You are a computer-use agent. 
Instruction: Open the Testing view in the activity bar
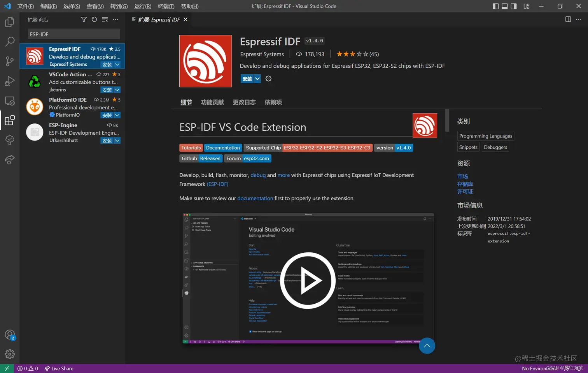coord(10,140)
